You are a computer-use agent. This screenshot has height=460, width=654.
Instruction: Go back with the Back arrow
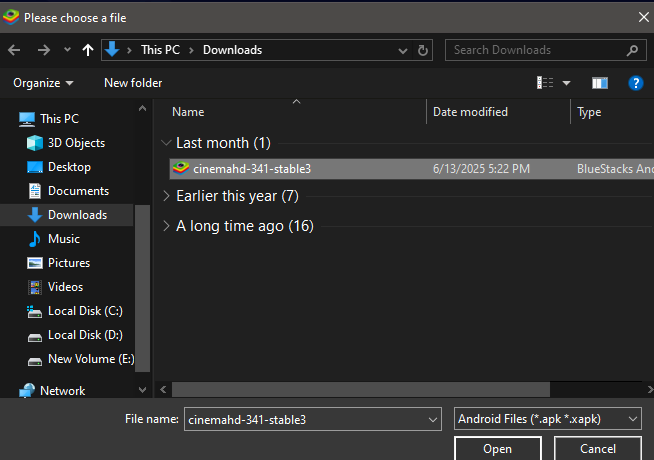tap(14, 50)
